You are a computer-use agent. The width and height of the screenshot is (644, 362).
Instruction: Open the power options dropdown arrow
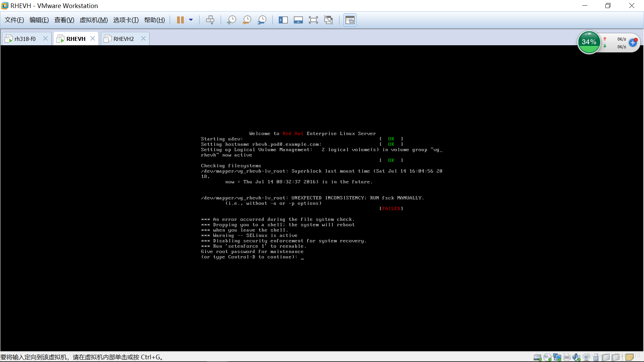191,20
